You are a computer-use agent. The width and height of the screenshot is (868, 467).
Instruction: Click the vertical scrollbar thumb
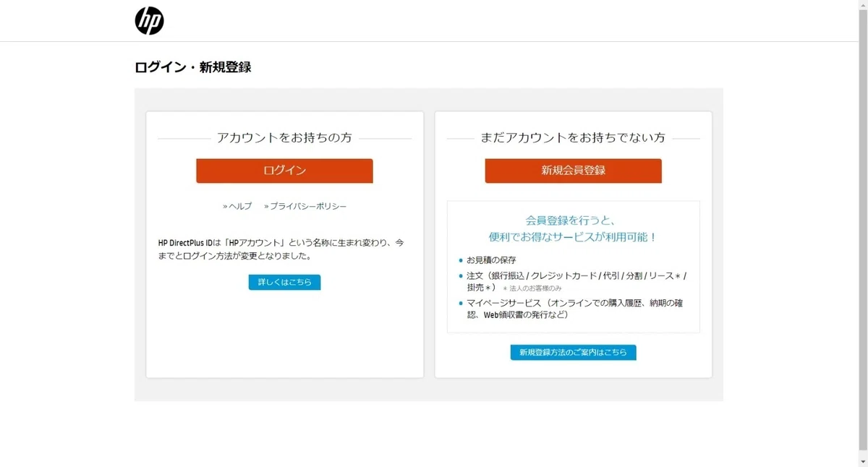(x=863, y=231)
